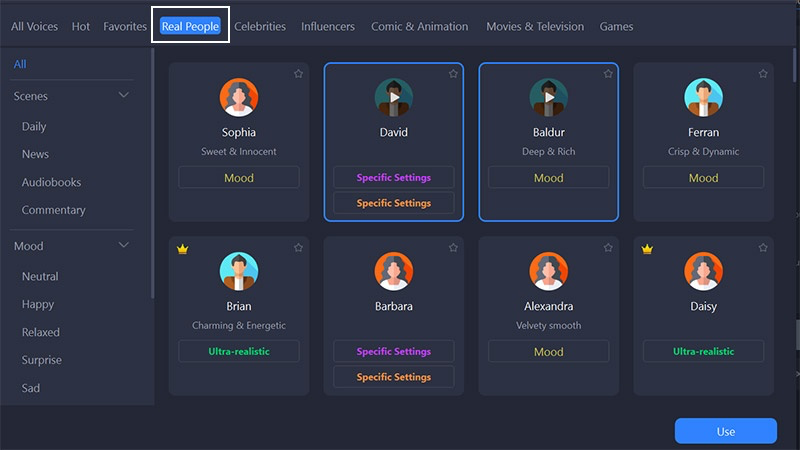Screen dimensions: 800x450
Task: Click the 'Sweet & Innocent' description
Action: (x=239, y=152)
